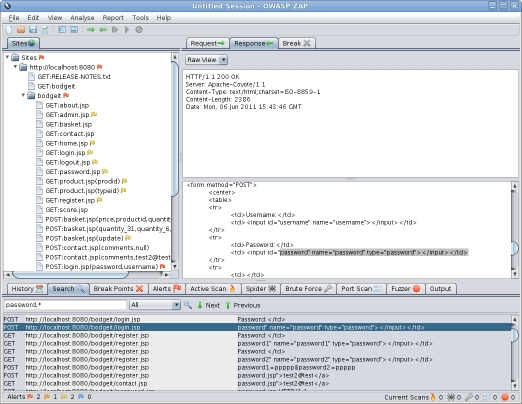Select the Sites tab
This screenshot has height=404, width=522.
point(23,43)
